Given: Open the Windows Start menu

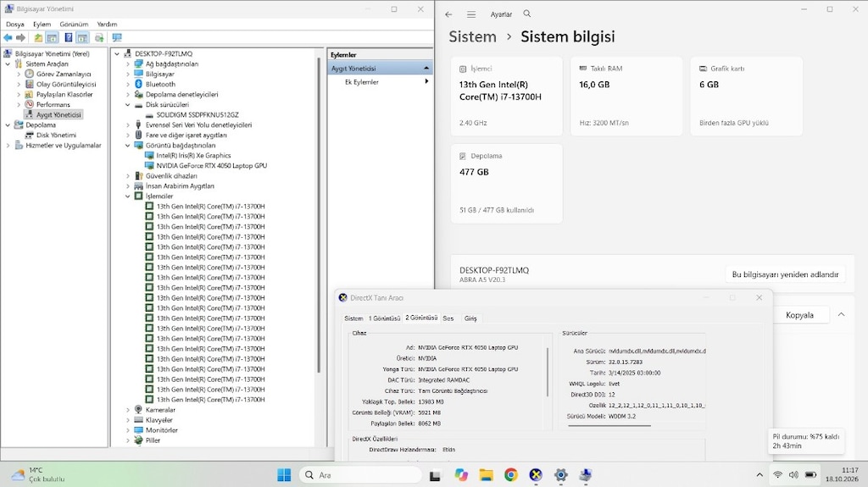Looking at the screenshot, I should 284,475.
